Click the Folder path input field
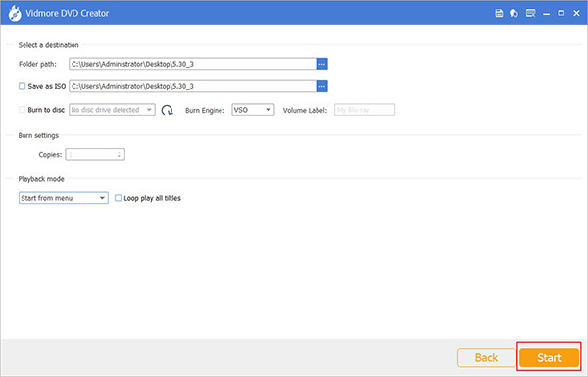The height and width of the screenshot is (377, 588). pos(193,64)
